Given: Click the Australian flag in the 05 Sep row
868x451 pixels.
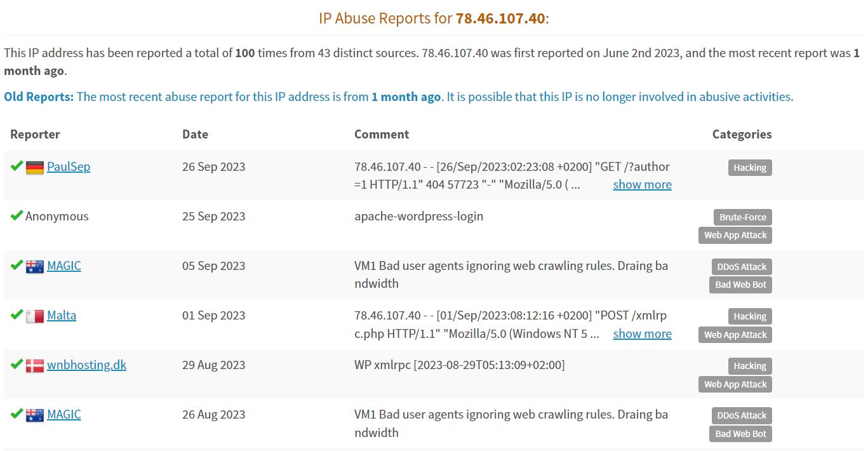Looking at the screenshot, I should (34, 267).
